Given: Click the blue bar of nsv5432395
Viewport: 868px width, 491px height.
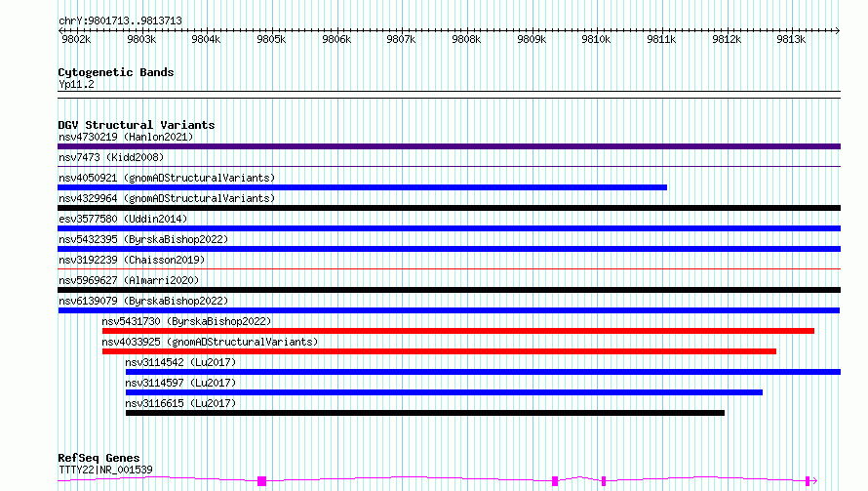Looking at the screenshot, I should [x=449, y=249].
